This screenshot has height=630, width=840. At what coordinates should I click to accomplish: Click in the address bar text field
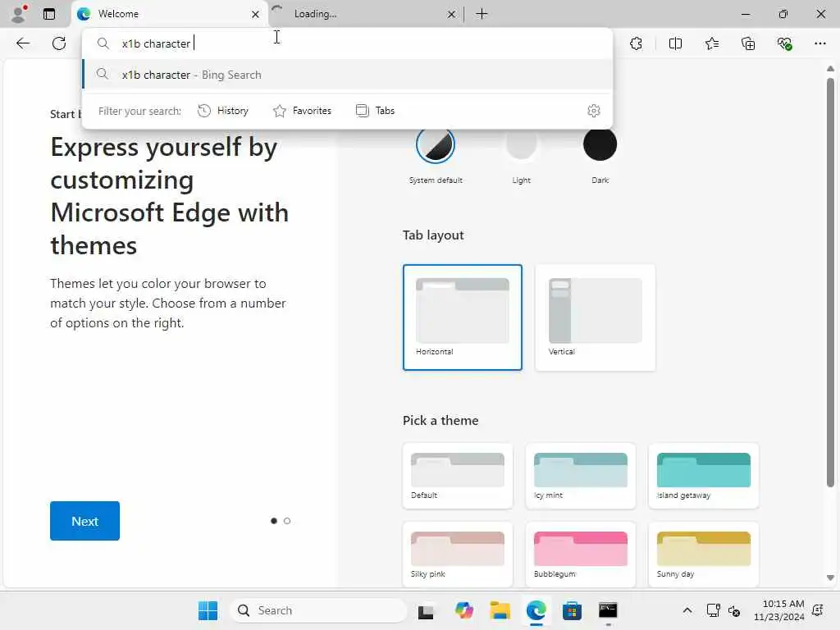click(x=347, y=43)
